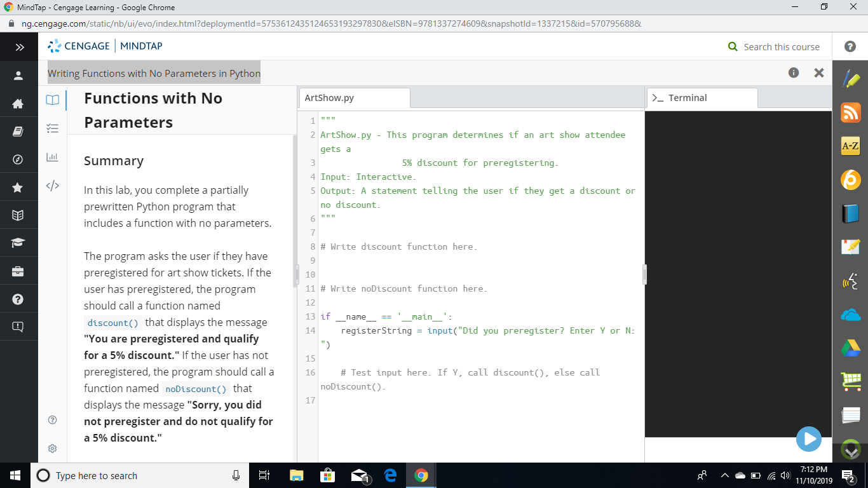The image size is (868, 488).
Task: Open the blue dictionary book icon
Action: tap(850, 213)
